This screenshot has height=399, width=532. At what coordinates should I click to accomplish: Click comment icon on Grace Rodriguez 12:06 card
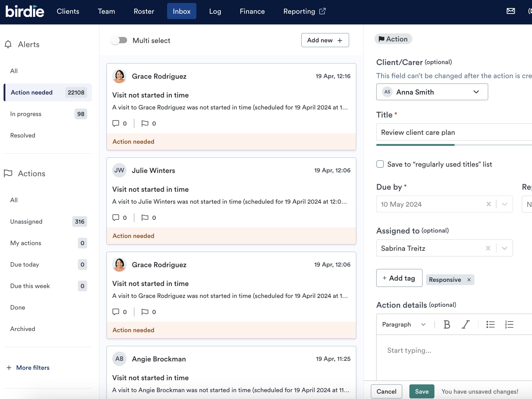116,312
